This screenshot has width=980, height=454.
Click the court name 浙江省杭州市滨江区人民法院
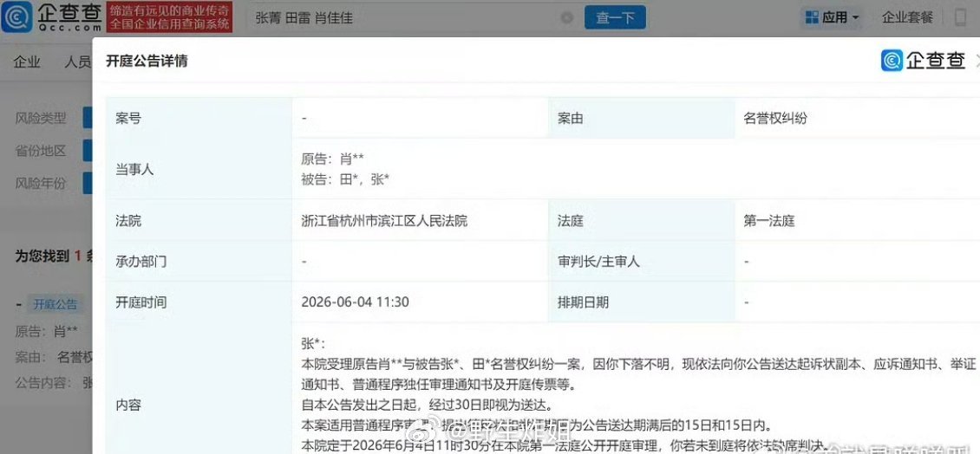point(383,221)
